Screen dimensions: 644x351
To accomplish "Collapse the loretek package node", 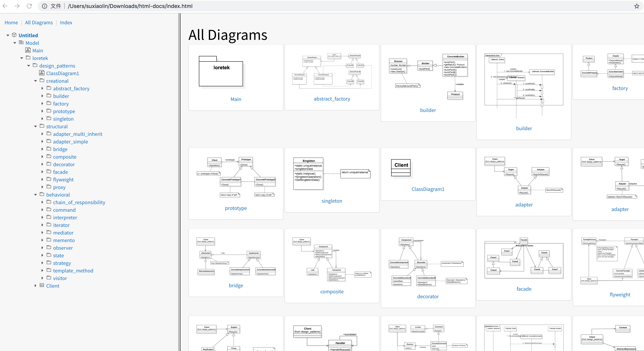I will click(21, 58).
